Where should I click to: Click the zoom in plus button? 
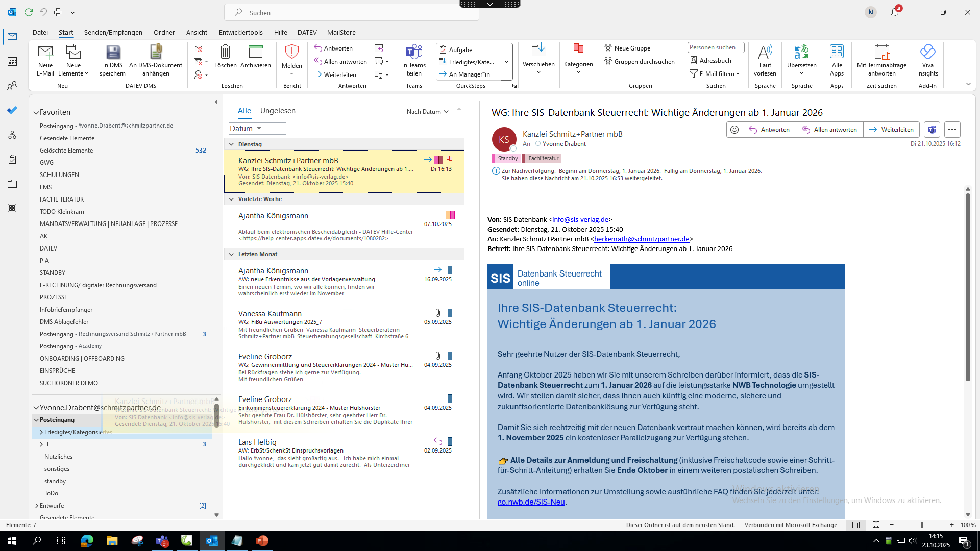(951, 525)
